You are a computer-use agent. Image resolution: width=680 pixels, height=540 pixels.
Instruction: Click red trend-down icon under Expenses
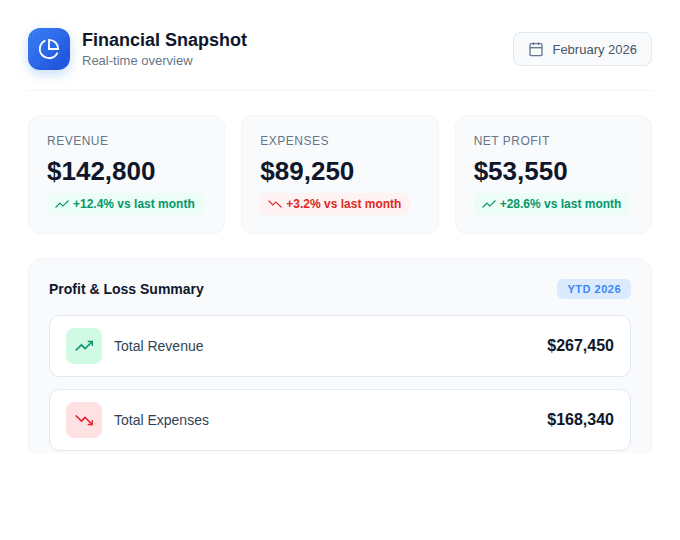click(275, 204)
